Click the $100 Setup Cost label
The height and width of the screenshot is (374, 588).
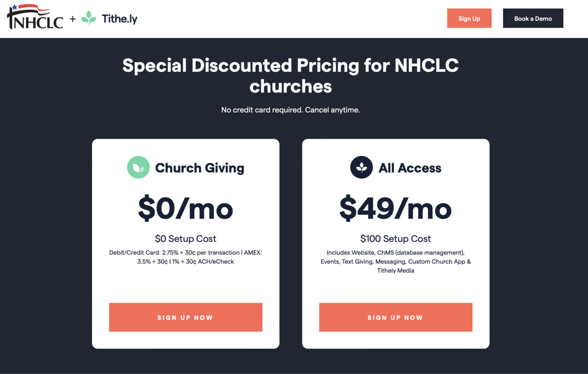pyautogui.click(x=395, y=238)
